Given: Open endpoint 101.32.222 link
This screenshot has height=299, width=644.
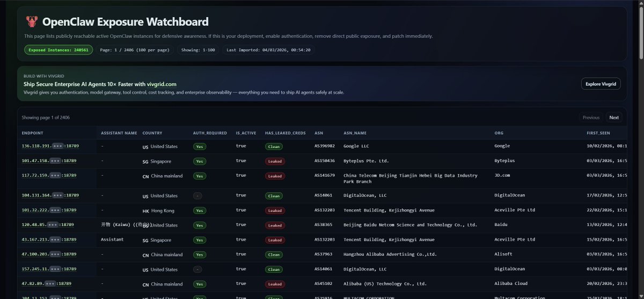Looking at the screenshot, I should coord(49,210).
